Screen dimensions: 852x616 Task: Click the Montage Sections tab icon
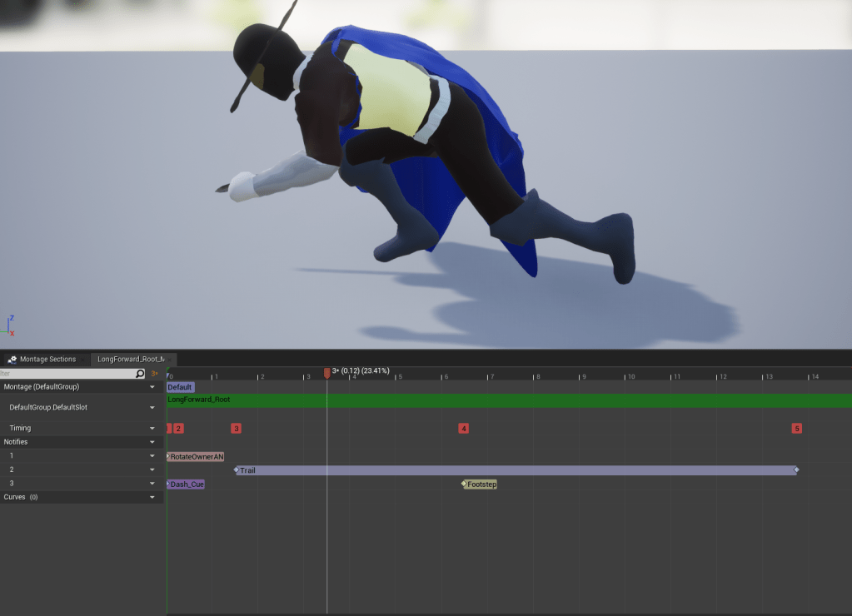[12, 360]
